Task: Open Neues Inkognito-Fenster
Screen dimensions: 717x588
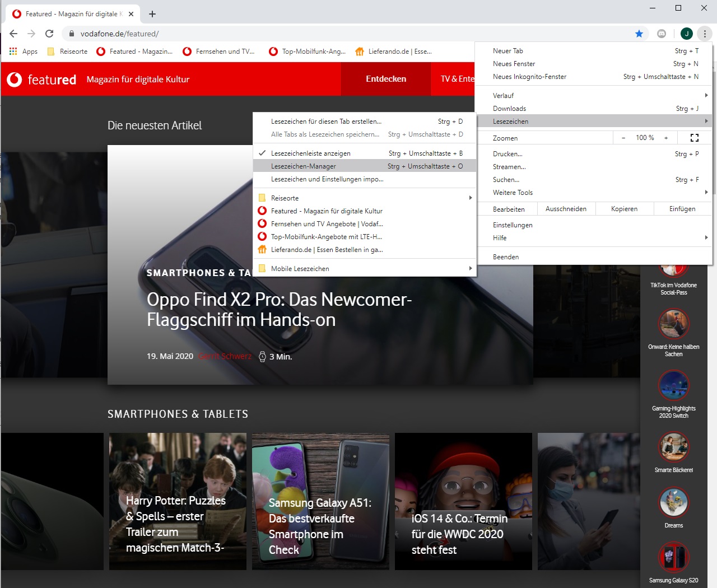Action: (x=594, y=77)
